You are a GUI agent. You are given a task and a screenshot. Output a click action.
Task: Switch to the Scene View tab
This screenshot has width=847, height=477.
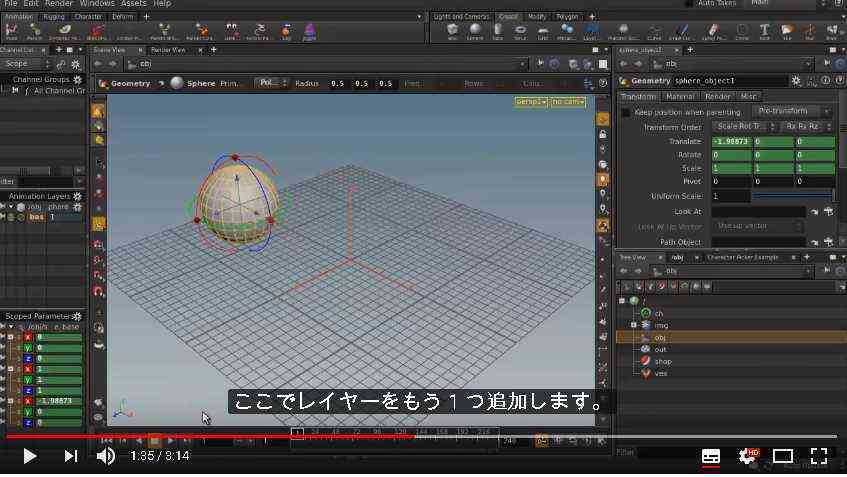tap(110, 50)
